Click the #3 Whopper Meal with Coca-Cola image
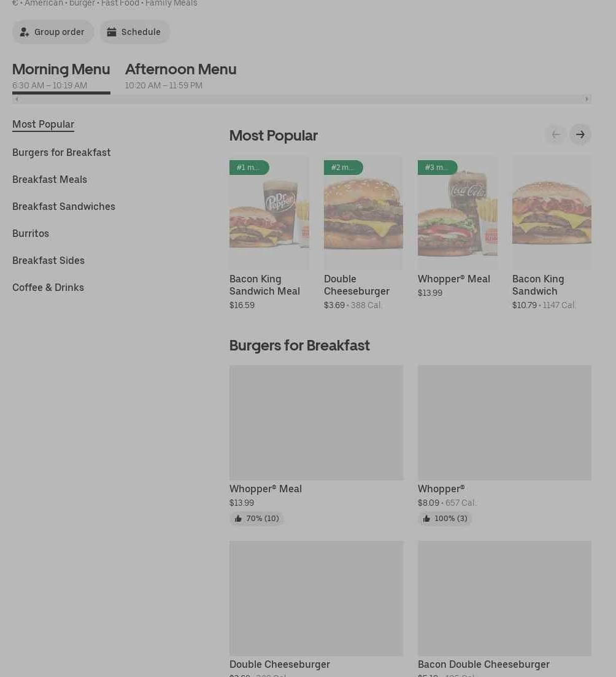The height and width of the screenshot is (677, 616). pyautogui.click(x=457, y=213)
